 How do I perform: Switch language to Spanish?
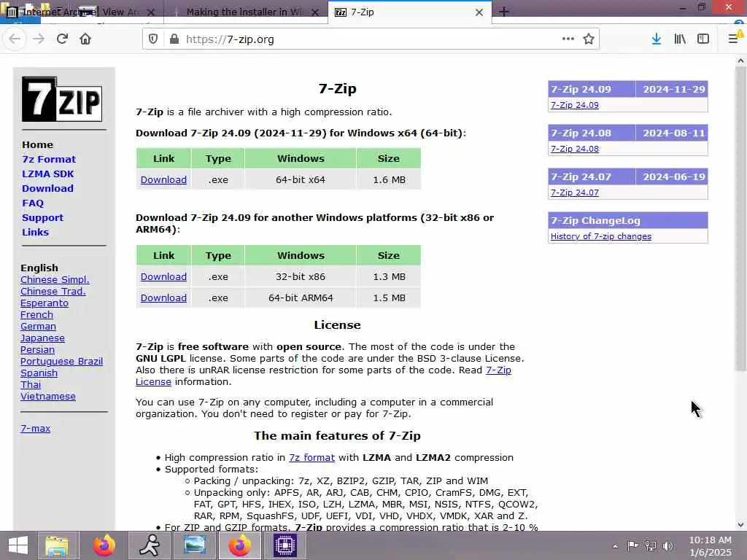(39, 373)
